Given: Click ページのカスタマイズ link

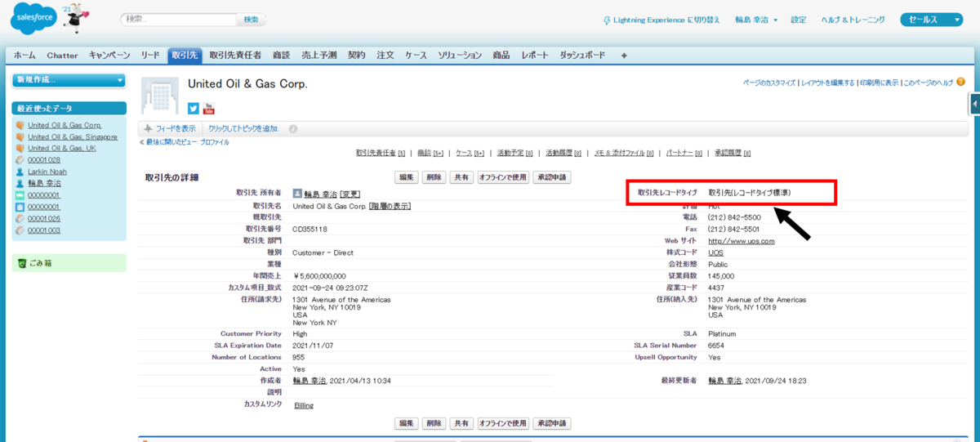Looking at the screenshot, I should coord(769,83).
